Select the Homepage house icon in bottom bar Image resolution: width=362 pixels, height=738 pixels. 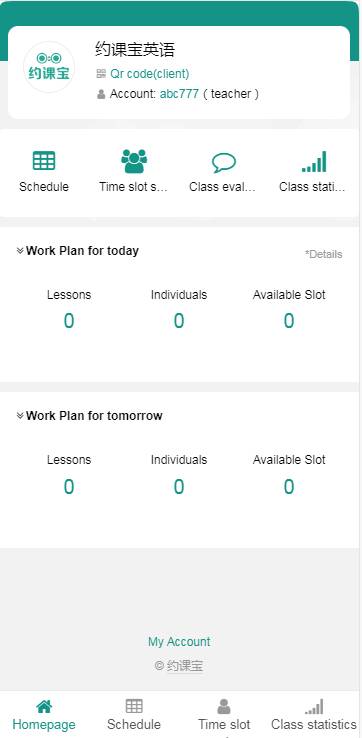point(44,706)
